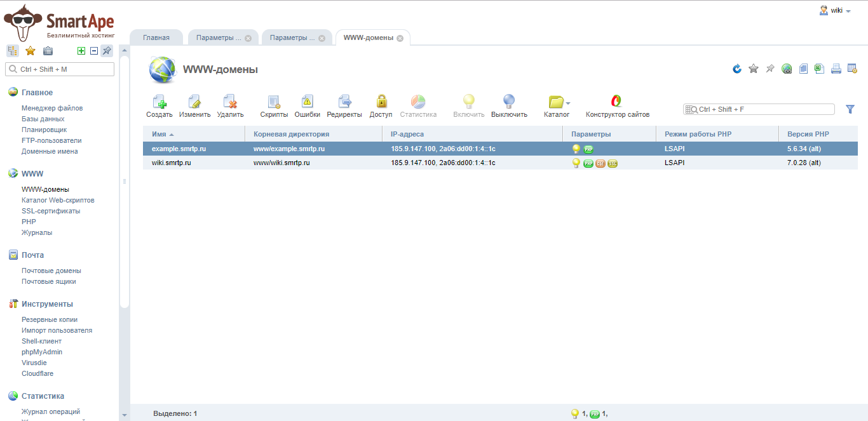Collapse all menu sections with minus icon
The height and width of the screenshot is (421, 868).
click(x=94, y=51)
